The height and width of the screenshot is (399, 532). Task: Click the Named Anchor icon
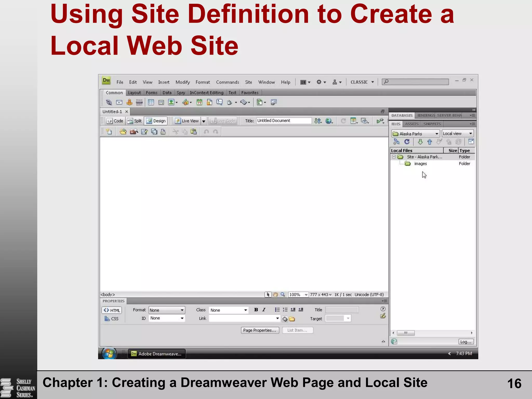coord(129,102)
